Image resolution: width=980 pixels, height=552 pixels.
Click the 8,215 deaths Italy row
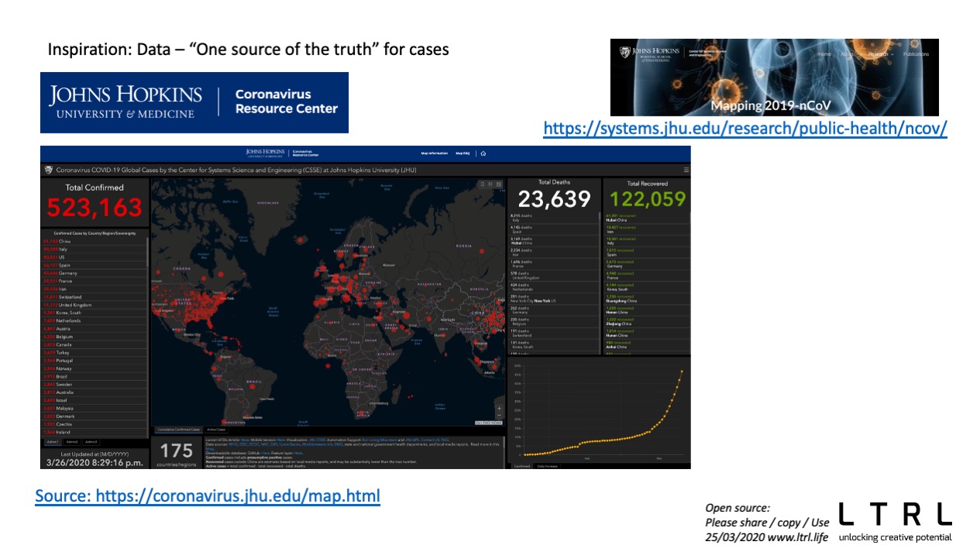552,218
